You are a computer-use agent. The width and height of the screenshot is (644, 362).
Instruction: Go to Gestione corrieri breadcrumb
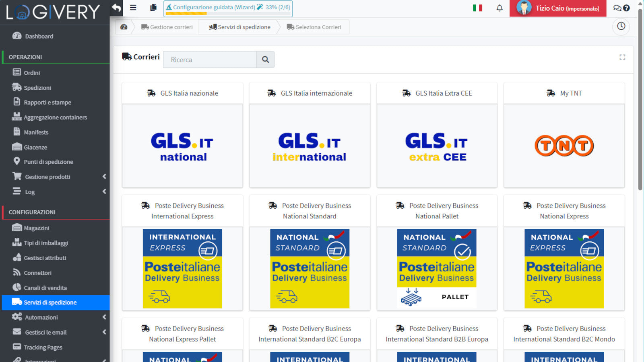[167, 27]
